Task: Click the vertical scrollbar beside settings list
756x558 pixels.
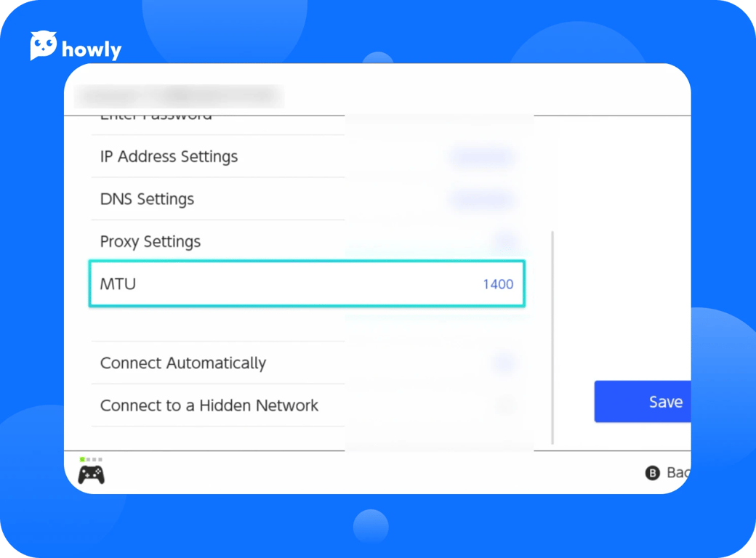Action: (553, 338)
